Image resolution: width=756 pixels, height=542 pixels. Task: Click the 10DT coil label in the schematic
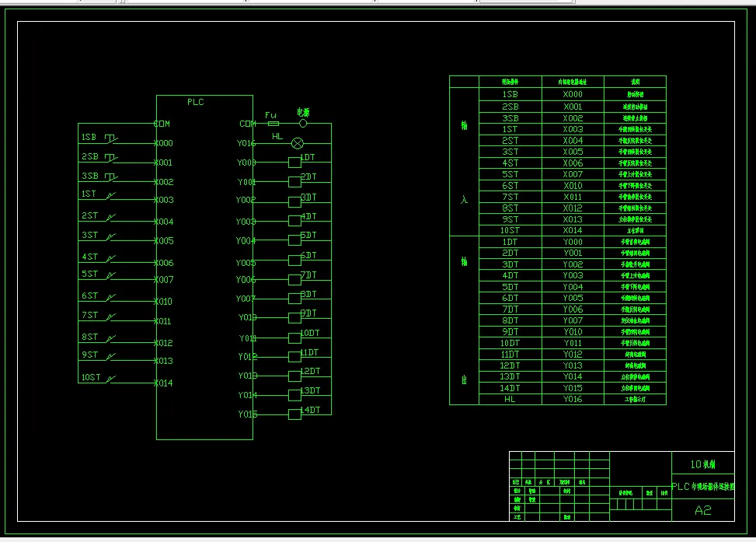[x=309, y=333]
